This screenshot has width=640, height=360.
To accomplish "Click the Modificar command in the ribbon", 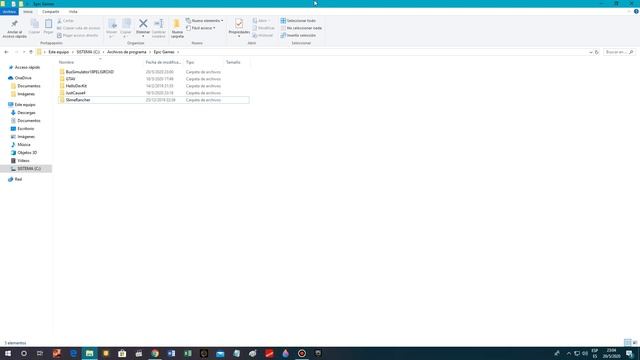I will pos(263,28).
